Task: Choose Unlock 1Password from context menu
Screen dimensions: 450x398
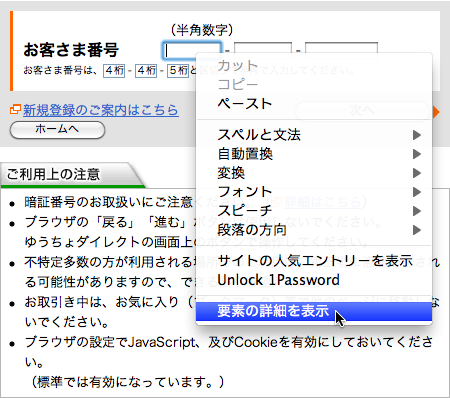Action: 313,280
